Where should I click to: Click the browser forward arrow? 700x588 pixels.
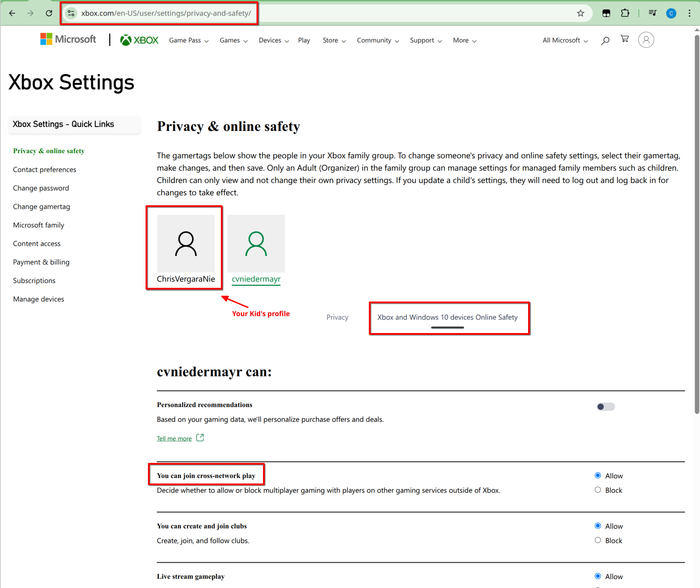[30, 13]
